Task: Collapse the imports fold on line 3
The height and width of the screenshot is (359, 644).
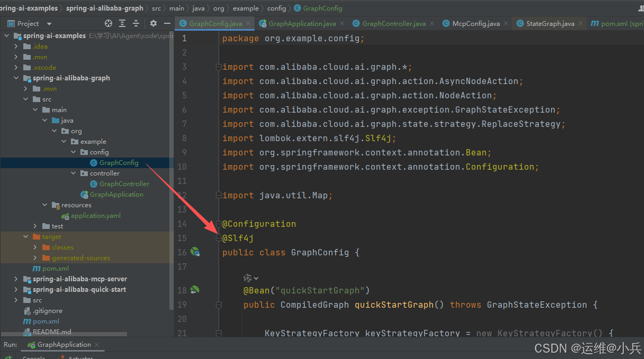Action: point(218,67)
